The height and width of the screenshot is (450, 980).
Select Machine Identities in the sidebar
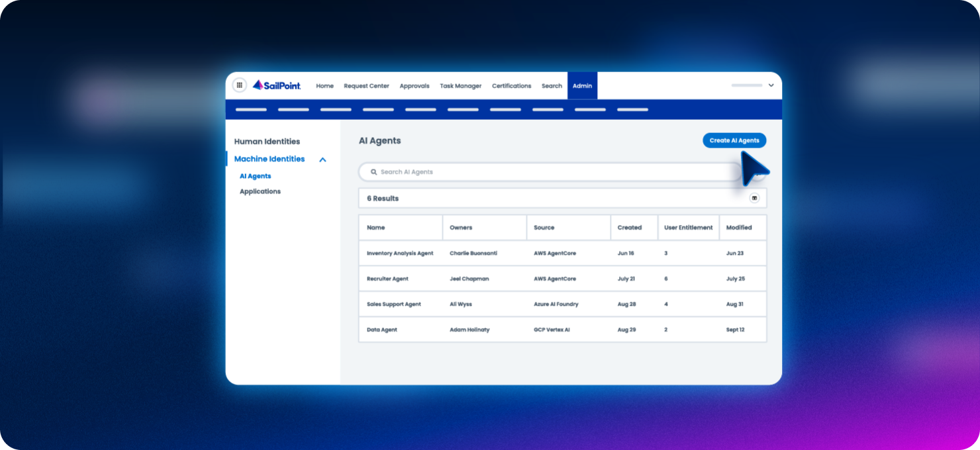tap(269, 159)
